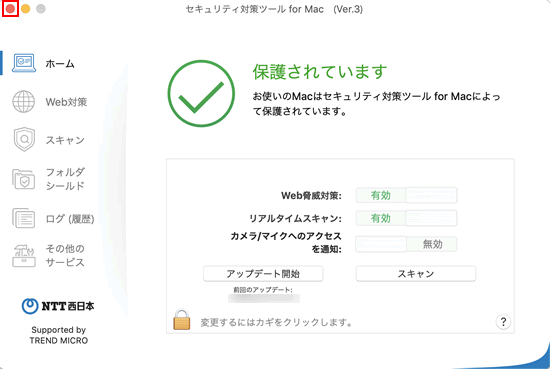Click the green protected checkmark status circle
This screenshot has height=369, width=550.
(201, 94)
